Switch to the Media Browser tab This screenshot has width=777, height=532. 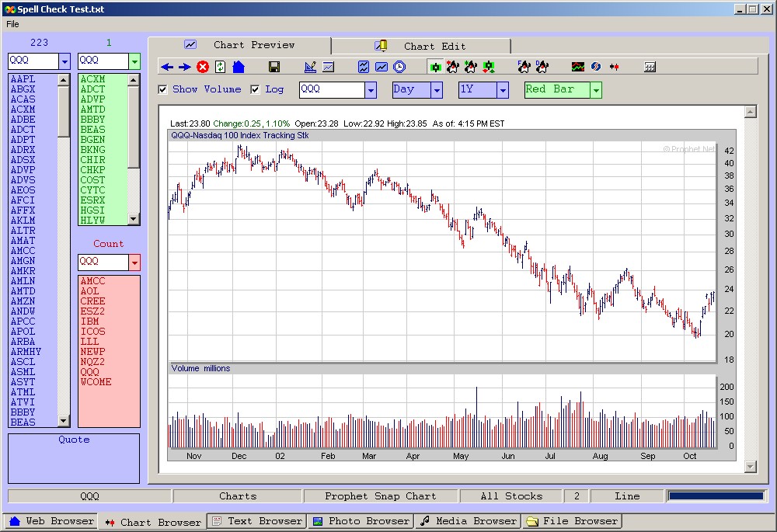(x=468, y=521)
